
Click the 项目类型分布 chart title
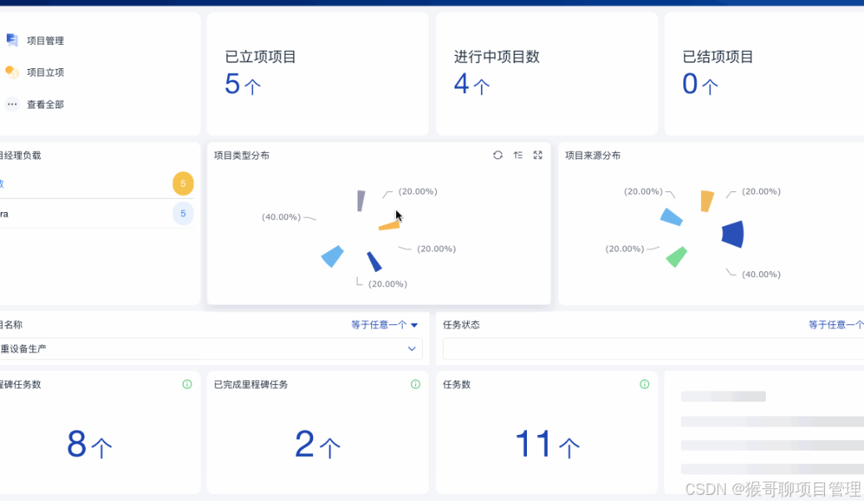[241, 156]
